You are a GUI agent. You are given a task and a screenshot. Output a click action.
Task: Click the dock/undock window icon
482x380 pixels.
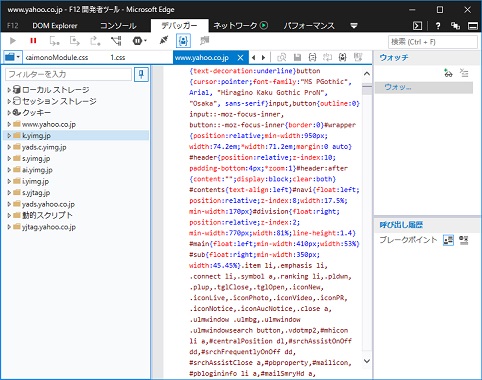point(473,26)
